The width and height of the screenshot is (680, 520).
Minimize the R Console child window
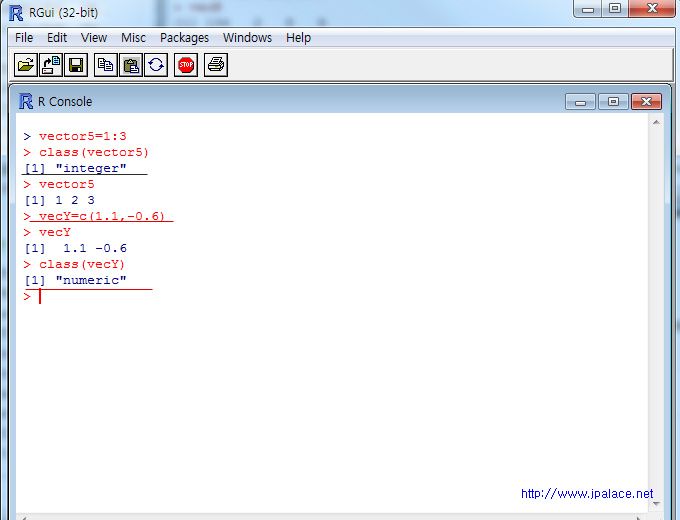[x=580, y=102]
